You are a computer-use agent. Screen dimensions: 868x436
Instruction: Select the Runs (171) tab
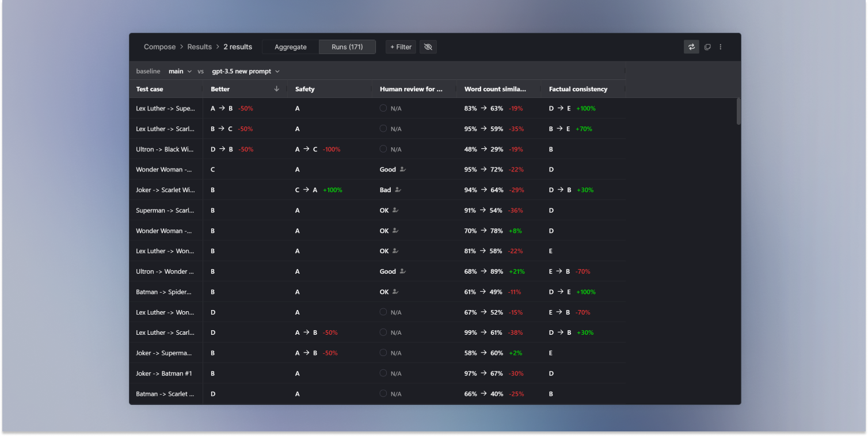pyautogui.click(x=347, y=47)
